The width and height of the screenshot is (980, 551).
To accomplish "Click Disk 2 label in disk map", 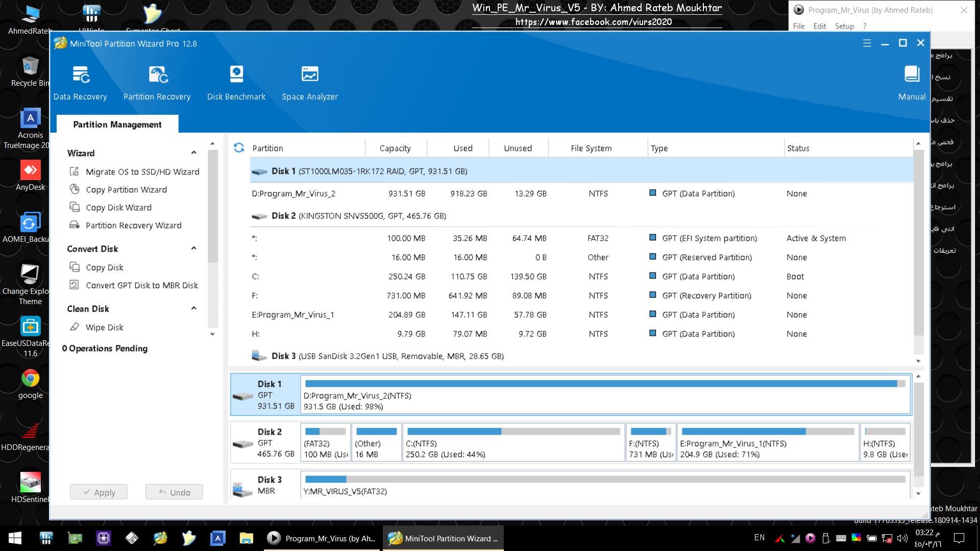I will pyautogui.click(x=265, y=443).
